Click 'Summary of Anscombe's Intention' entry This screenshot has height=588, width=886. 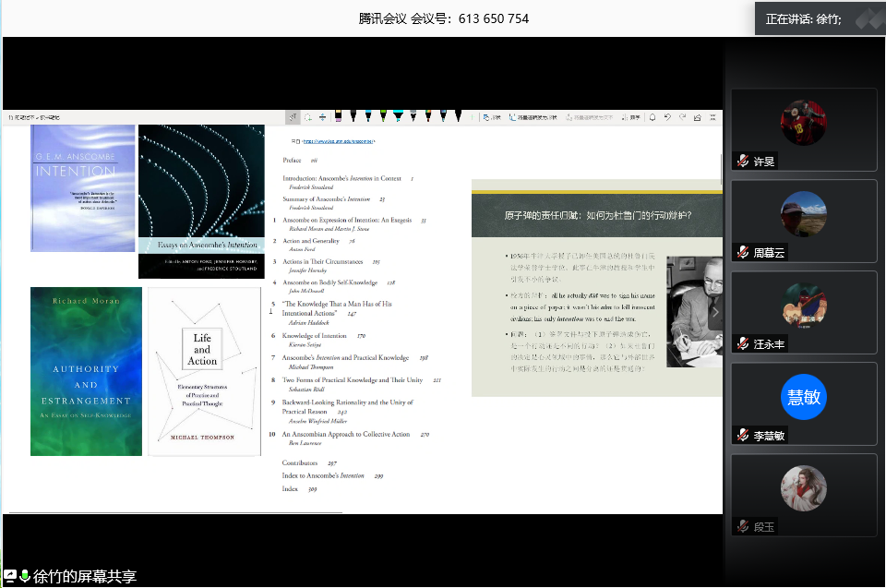[x=327, y=199]
